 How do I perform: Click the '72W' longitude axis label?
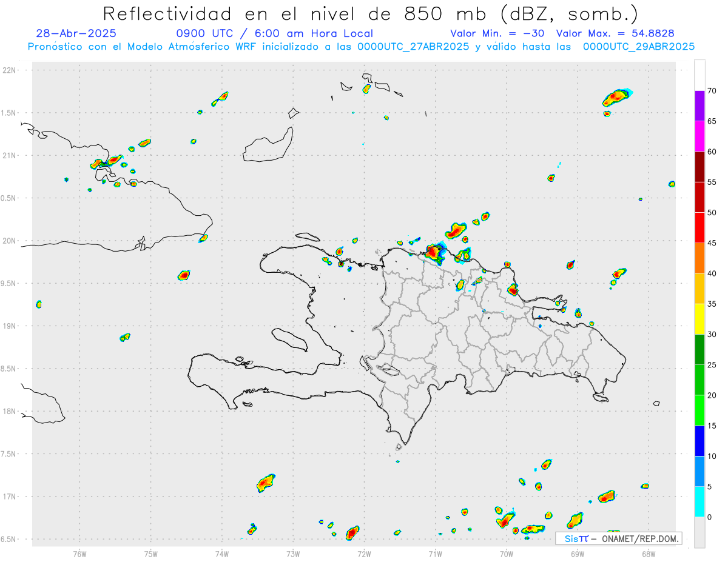click(364, 553)
